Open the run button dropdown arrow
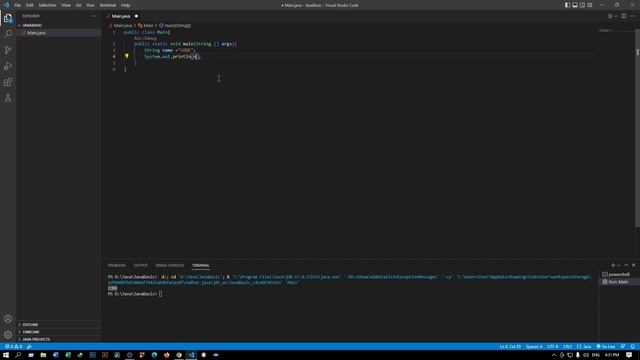This screenshot has height=360, width=640. pos(616,16)
